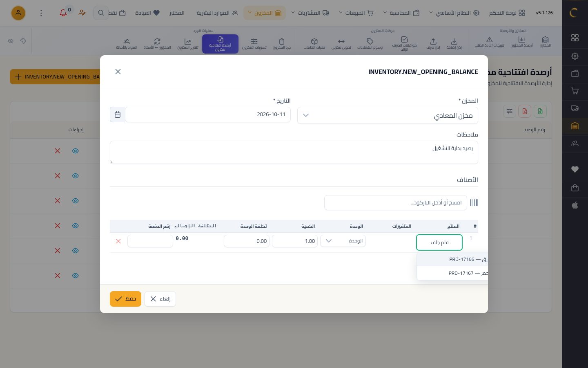Open the الموارد البشرية menu
588x368 pixels.
(217, 13)
